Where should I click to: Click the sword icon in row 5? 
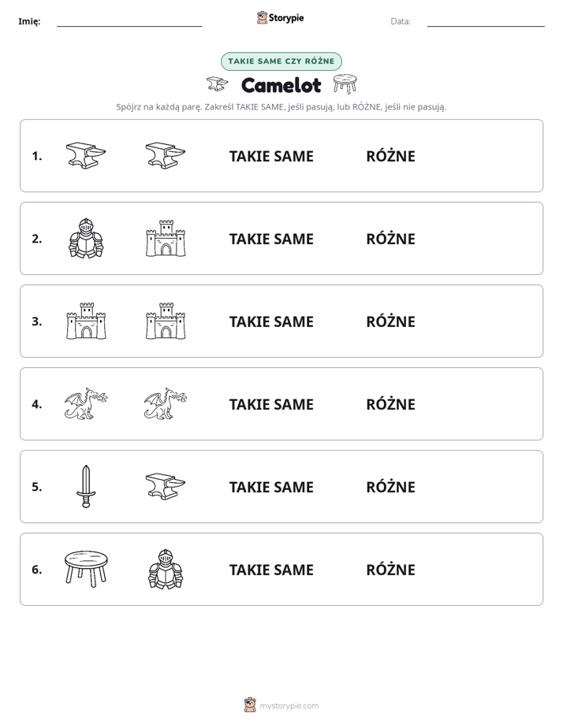pos(86,486)
